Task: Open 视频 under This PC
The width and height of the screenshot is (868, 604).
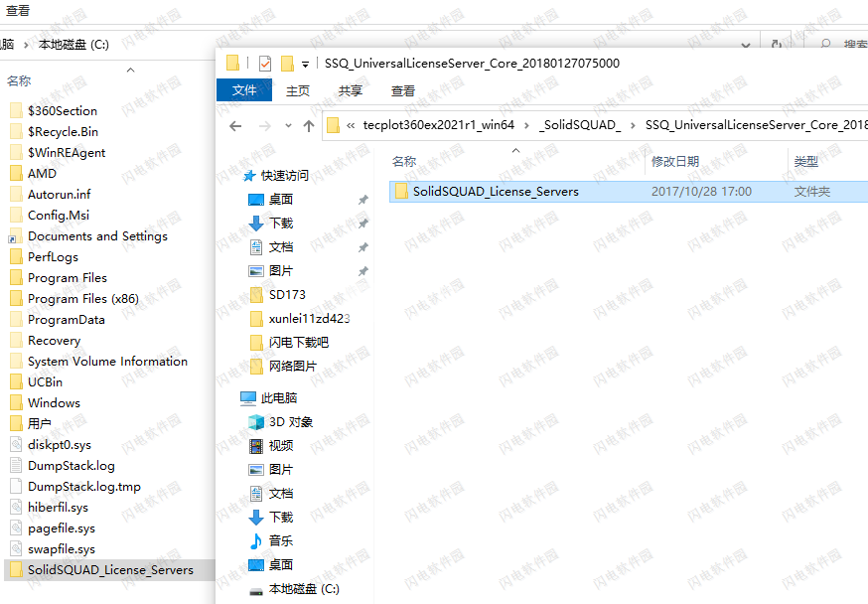Action: (x=271, y=446)
